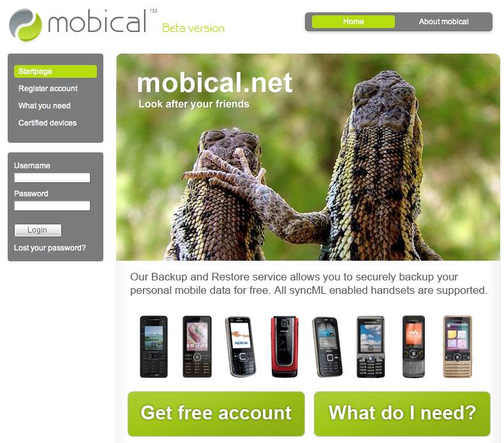The height and width of the screenshot is (443, 504).
Task: Open Register account page
Action: (x=48, y=89)
